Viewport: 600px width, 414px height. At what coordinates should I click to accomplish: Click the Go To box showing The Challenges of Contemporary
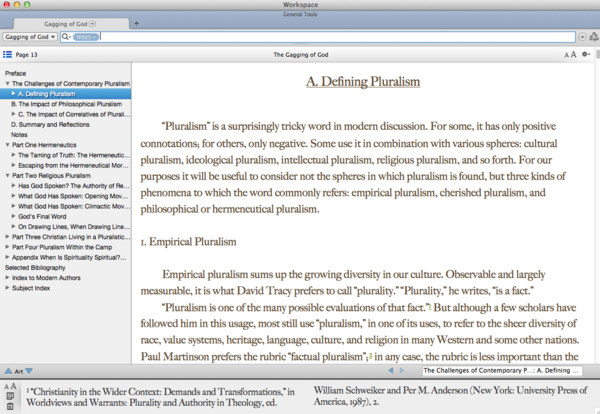click(x=502, y=370)
